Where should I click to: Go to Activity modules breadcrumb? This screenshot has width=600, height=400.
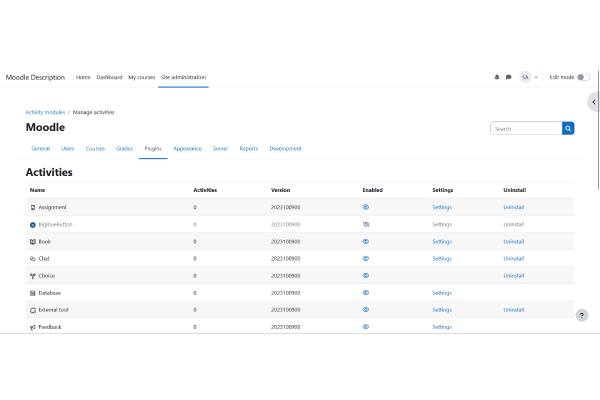click(x=45, y=112)
